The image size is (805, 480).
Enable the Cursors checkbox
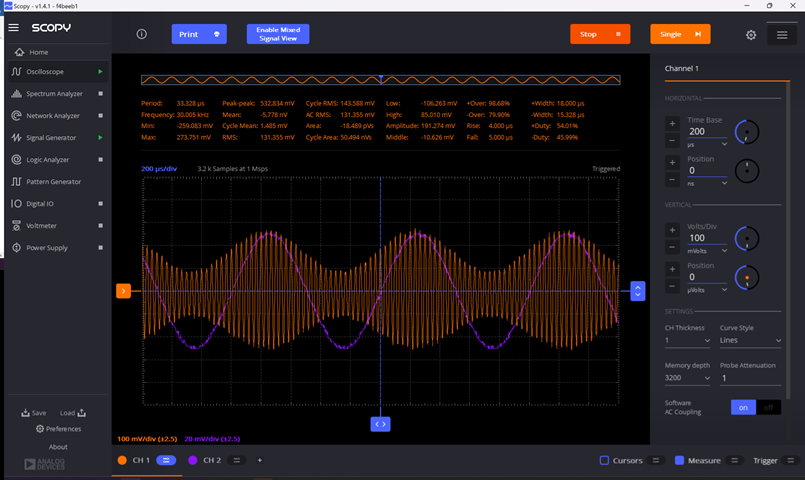(x=604, y=460)
